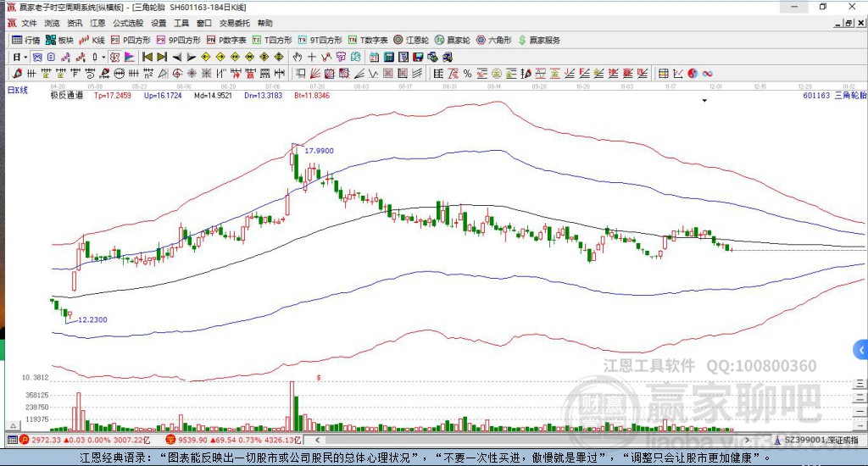Open the calculator icon
Screen dimensions: 868x466
coord(388,57)
